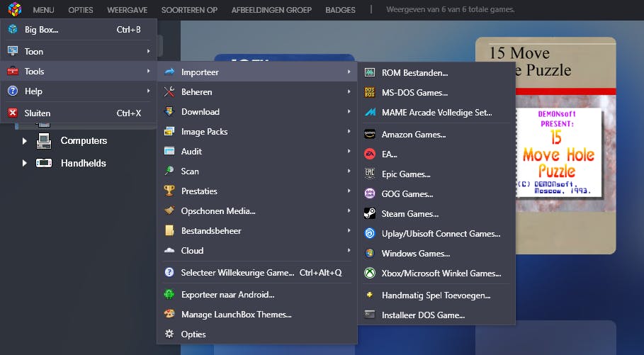Screen dimensions: 644x355
Task: Click the Beheren wrench icon
Action: pos(169,91)
